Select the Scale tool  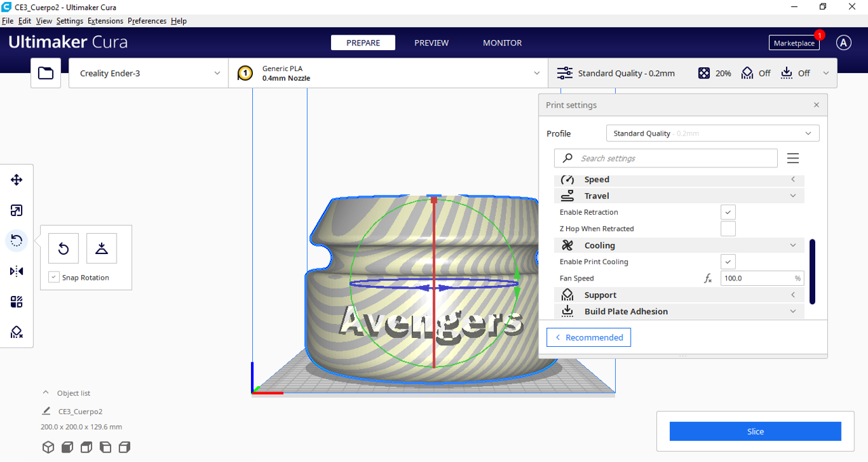(x=16, y=211)
